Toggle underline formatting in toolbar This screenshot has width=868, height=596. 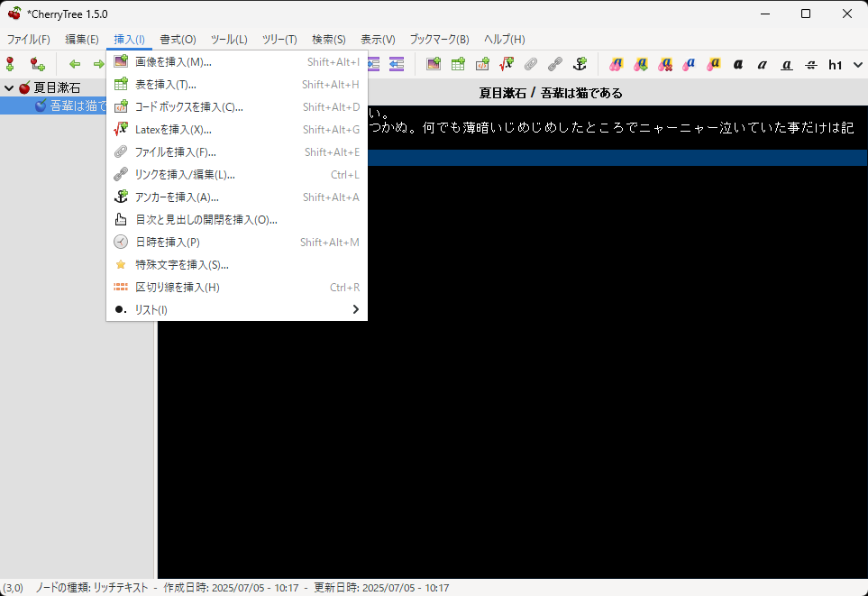point(787,65)
